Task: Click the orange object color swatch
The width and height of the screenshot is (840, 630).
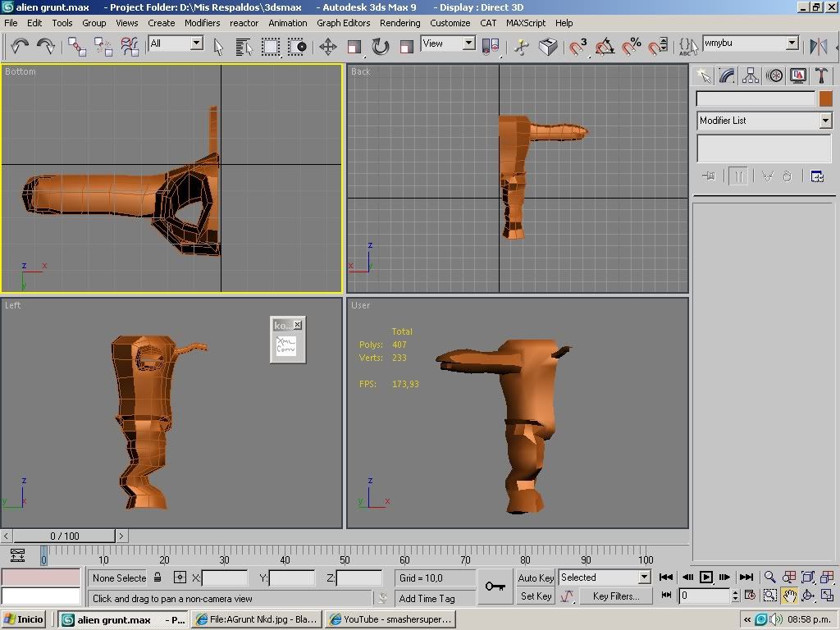Action: coord(824,98)
